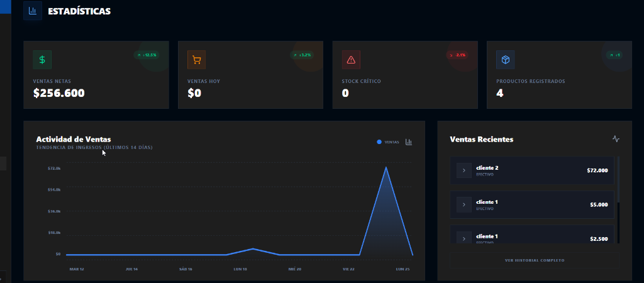Click the Ventas Recientes heading
644x283 pixels.
click(482, 140)
